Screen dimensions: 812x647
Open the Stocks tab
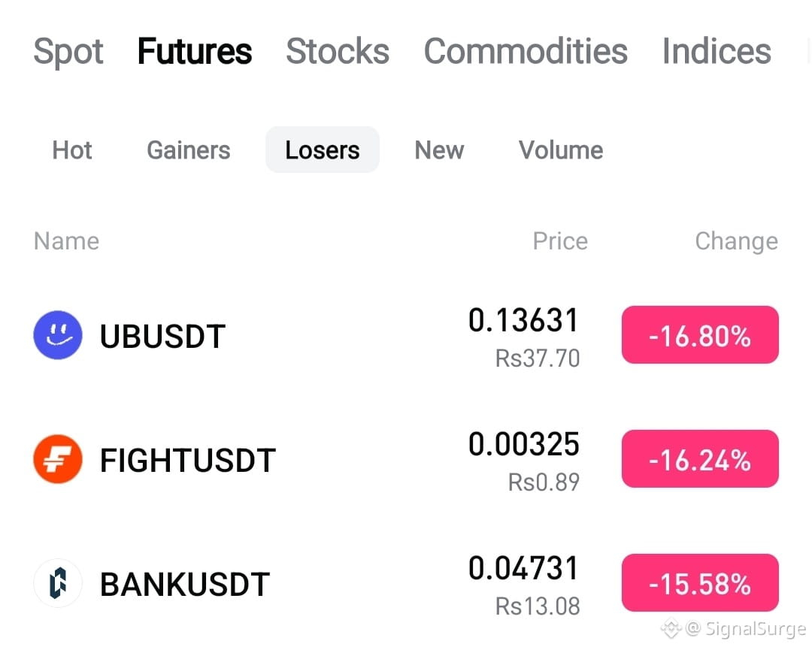[338, 51]
